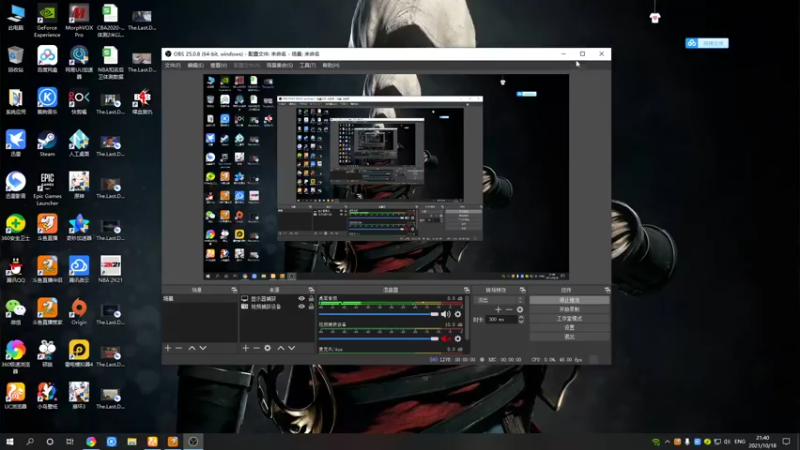Select the display capture source row
The image size is (800, 450).
pos(277,299)
